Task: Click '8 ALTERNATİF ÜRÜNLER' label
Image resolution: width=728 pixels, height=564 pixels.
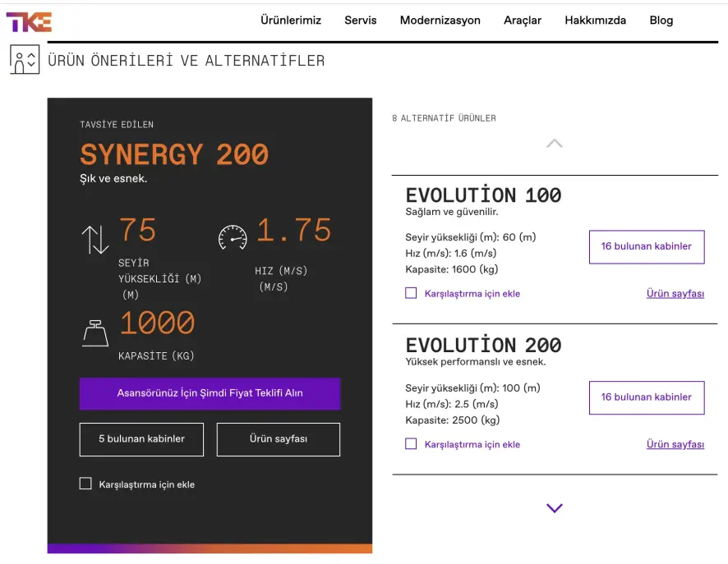Action: tap(444, 118)
